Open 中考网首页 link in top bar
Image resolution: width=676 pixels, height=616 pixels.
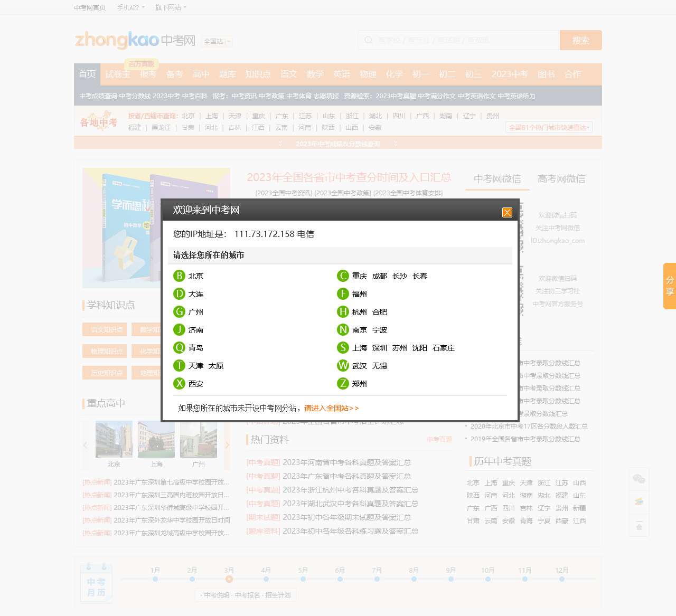tap(90, 7)
